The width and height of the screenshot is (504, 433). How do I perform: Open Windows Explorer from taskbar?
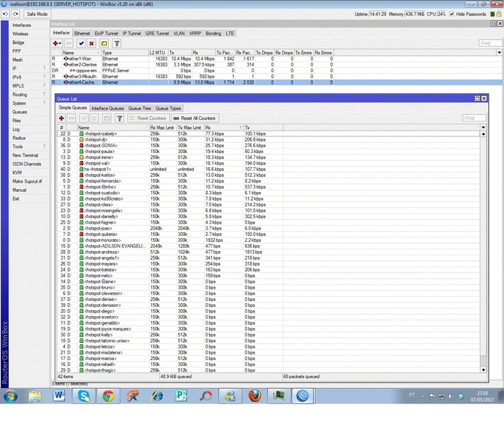35,396
